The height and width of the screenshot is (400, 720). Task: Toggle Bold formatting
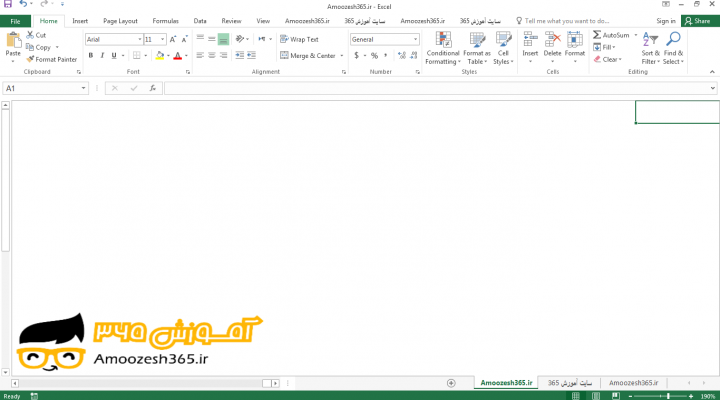pyautogui.click(x=90, y=56)
